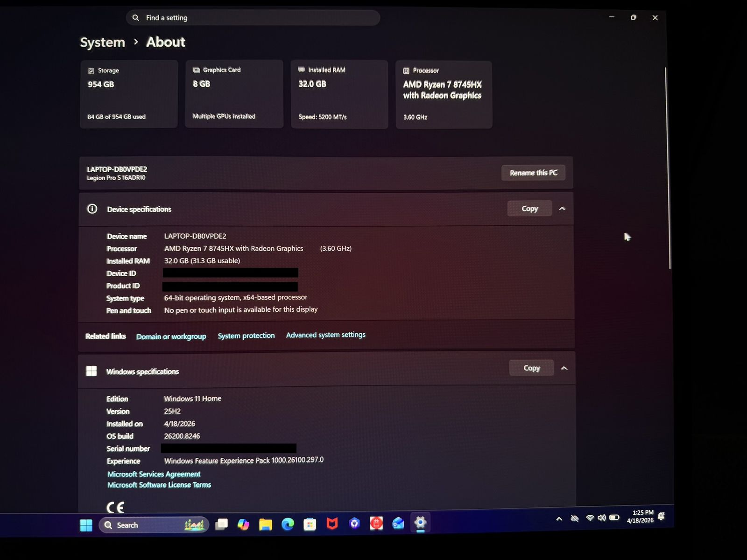
Task: Copy the Device specifications
Action: pyautogui.click(x=529, y=209)
